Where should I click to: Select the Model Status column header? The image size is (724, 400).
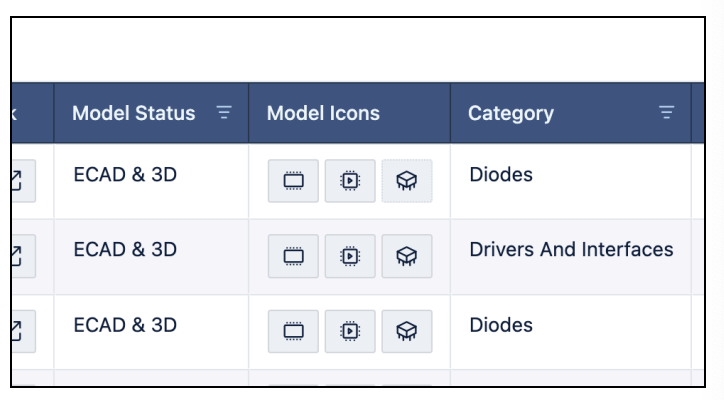pos(151,113)
